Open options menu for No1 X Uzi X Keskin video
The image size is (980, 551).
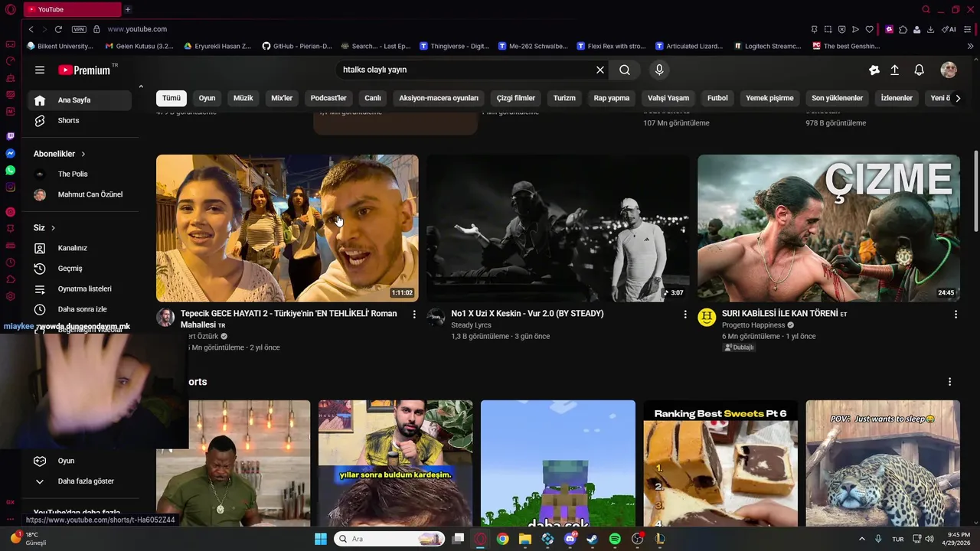click(685, 314)
